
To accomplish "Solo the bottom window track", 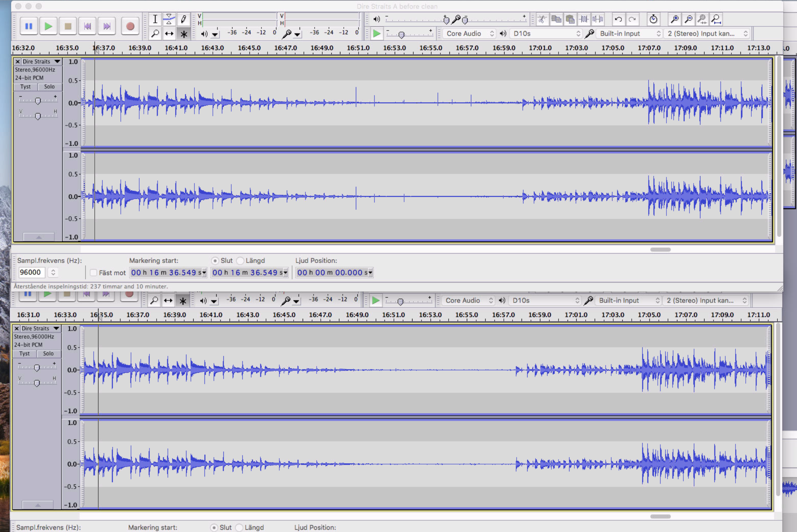I will tap(48, 354).
